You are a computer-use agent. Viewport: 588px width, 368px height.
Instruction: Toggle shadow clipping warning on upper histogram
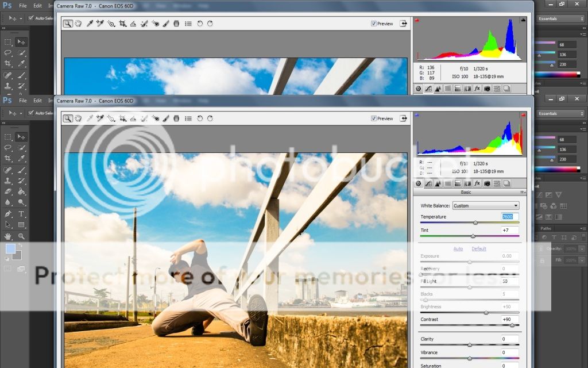(x=417, y=20)
